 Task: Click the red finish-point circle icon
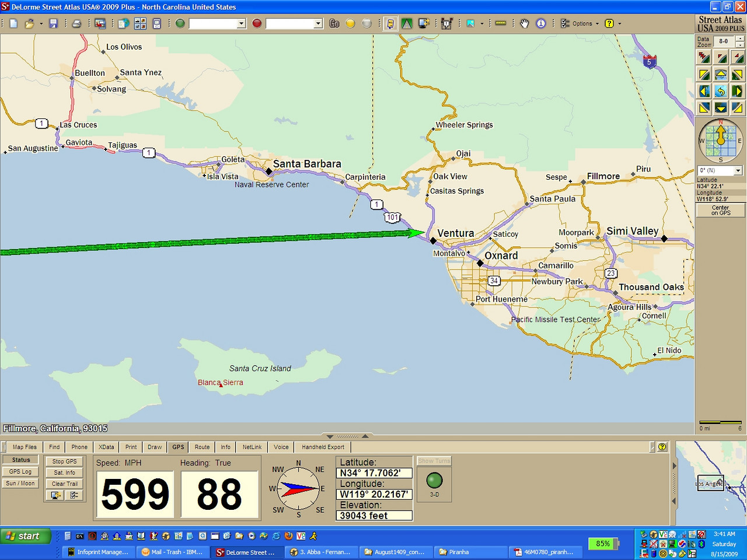point(257,23)
